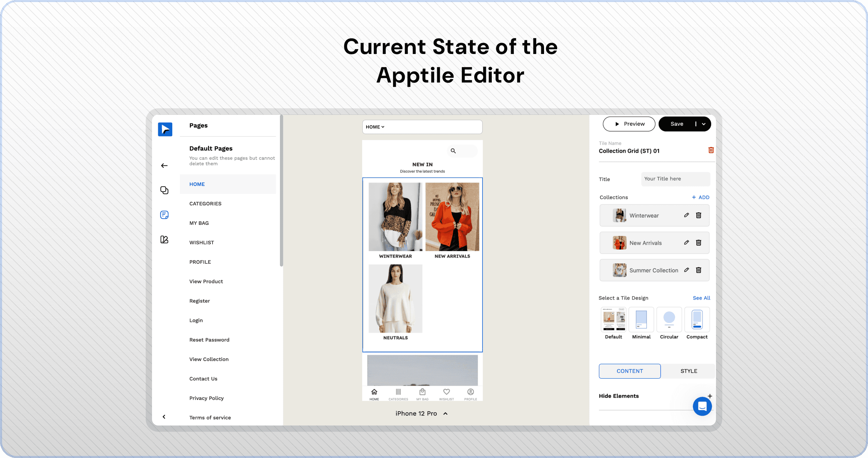Open the HOME page dropdown
The height and width of the screenshot is (458, 868).
[375, 127]
